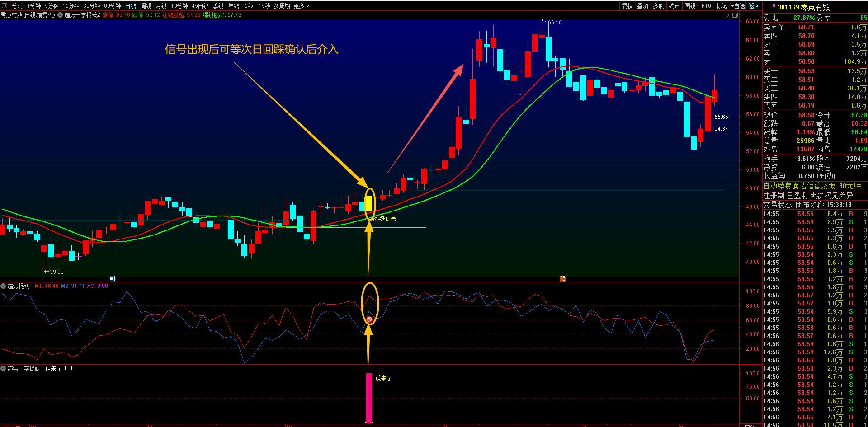Click the 交易状态 闭市阶段 status line

(807, 205)
